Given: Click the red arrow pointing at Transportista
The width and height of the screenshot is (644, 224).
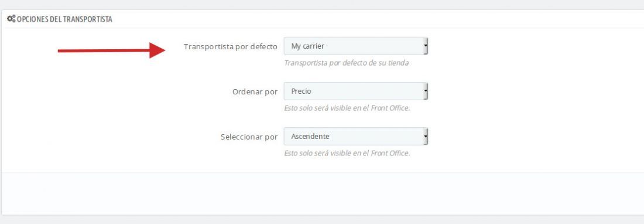Looking at the screenshot, I should point(112,50).
